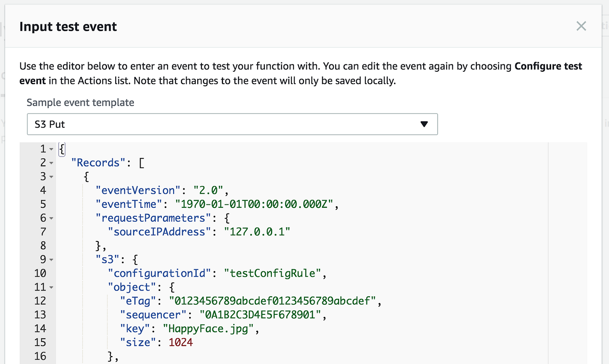Collapse the record object at line 3
Image resolution: width=609 pixels, height=364 pixels.
pos(51,177)
